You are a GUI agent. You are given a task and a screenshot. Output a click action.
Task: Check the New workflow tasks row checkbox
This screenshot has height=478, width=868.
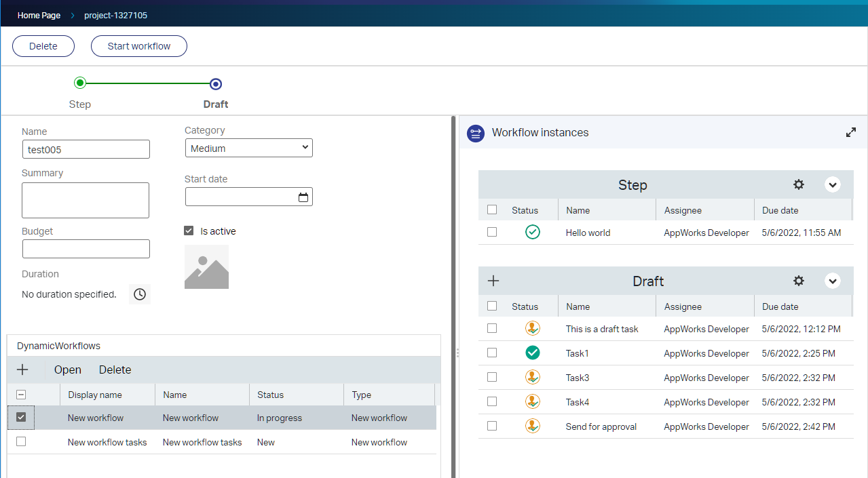[x=21, y=442]
